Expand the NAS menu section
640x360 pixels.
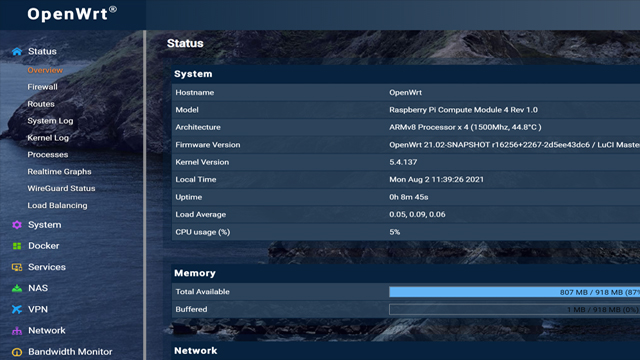click(x=38, y=288)
